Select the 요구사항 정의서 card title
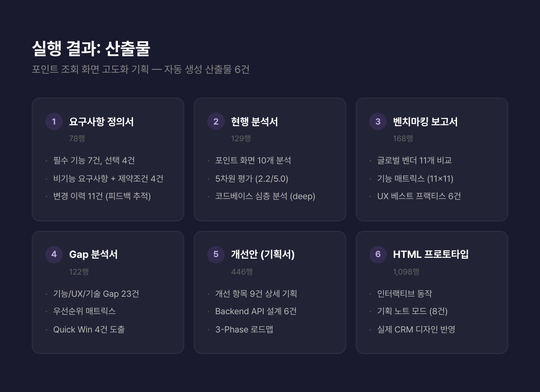Screen dimensions: 540x392 101,121
